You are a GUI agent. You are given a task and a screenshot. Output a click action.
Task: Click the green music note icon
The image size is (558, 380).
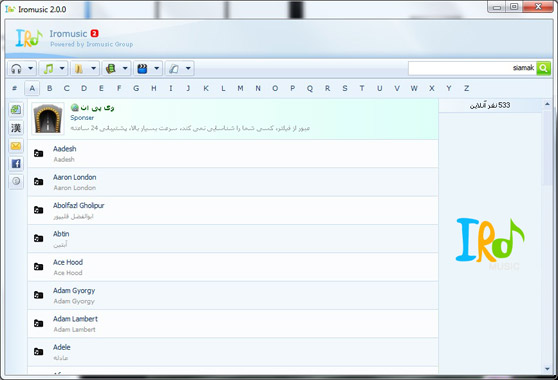pos(48,68)
